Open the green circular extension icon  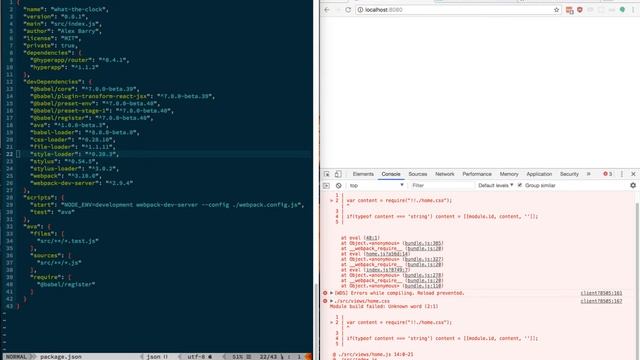point(622,10)
